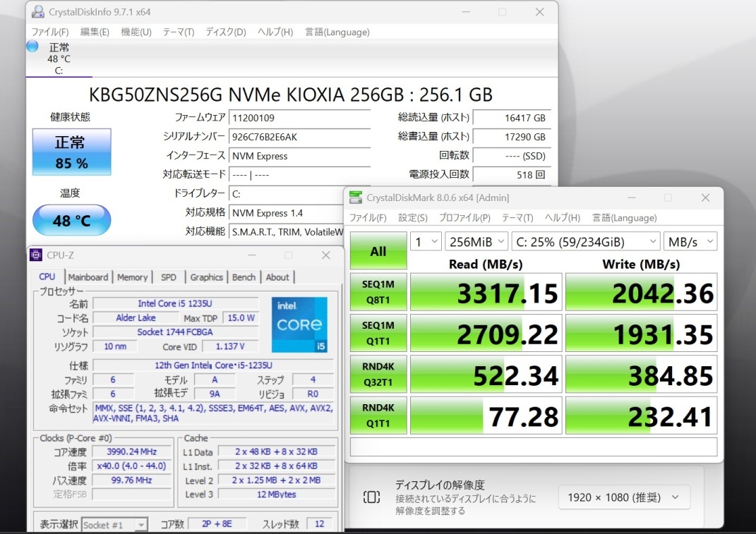Run the RND4K Q32T1 benchmark
The height and width of the screenshot is (534, 756).
[378, 374]
